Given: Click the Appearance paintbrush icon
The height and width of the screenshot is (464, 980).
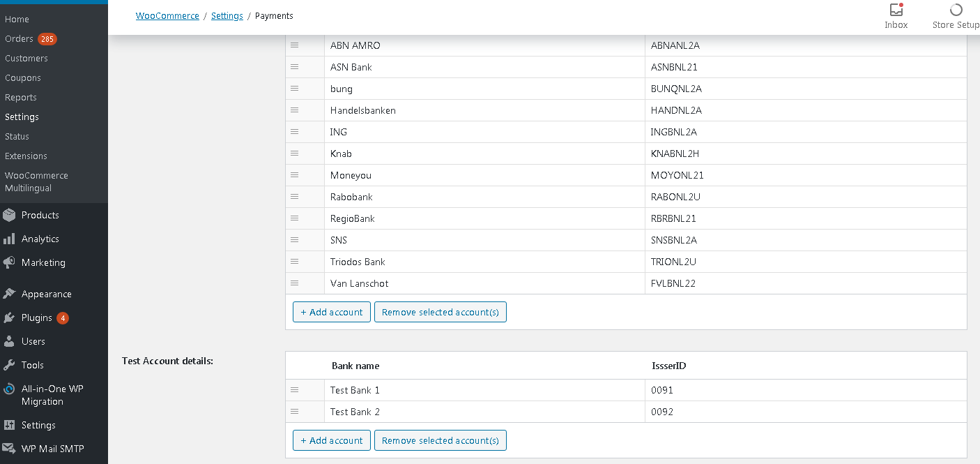Looking at the screenshot, I should [x=9, y=294].
